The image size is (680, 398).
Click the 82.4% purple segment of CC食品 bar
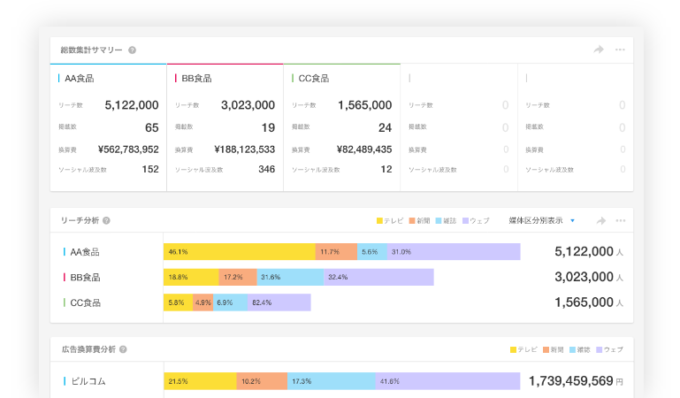pyautogui.click(x=279, y=303)
